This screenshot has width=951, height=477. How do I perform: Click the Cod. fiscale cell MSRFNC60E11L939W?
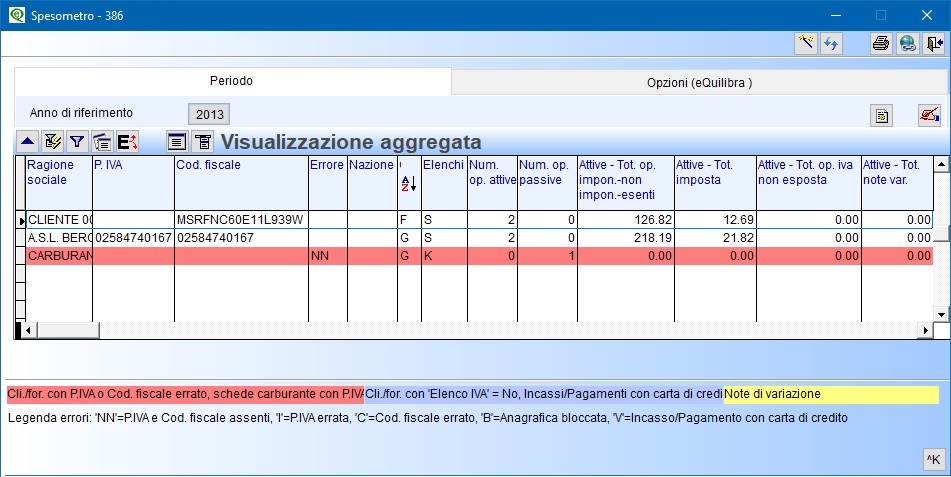coord(240,219)
